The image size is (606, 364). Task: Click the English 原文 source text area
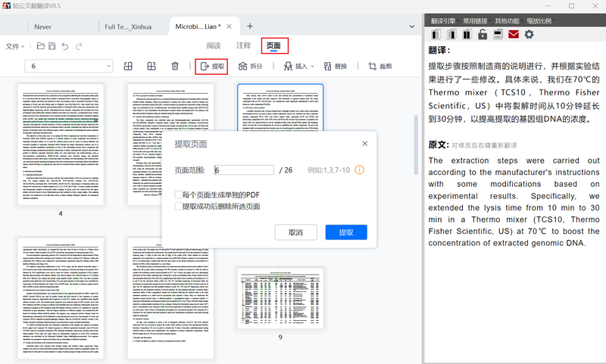pyautogui.click(x=514, y=201)
